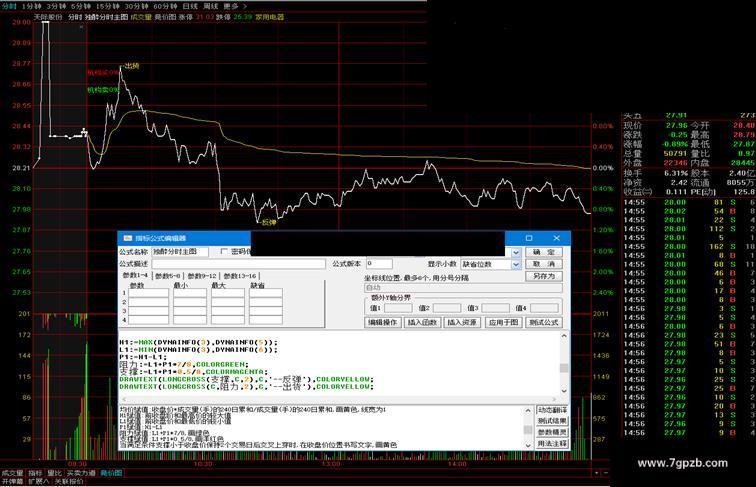The height and width of the screenshot is (487, 756).
Task: Click translation pane scrollbar down arrow
Action: point(528,445)
